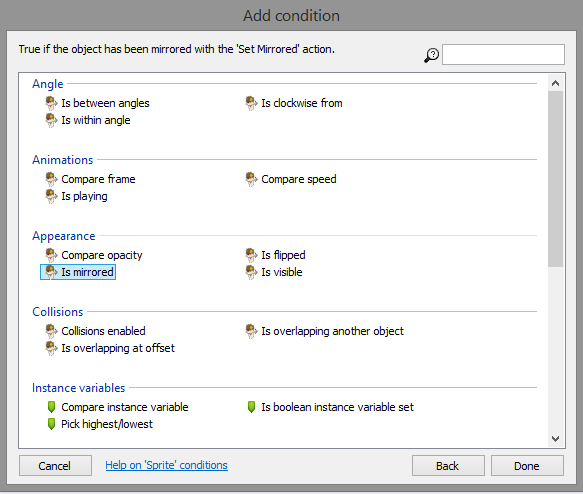
Task: Select the 'Is overlapping another object' condition
Action: (x=325, y=331)
